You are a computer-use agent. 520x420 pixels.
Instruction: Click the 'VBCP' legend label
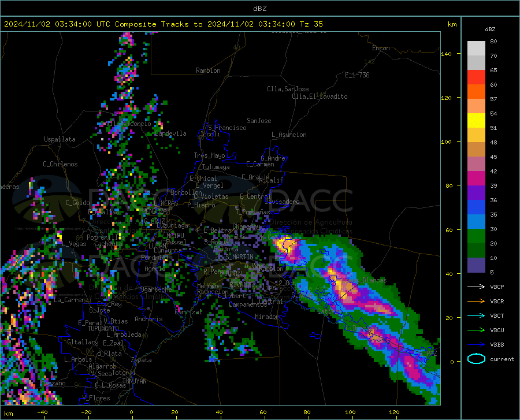(497, 287)
